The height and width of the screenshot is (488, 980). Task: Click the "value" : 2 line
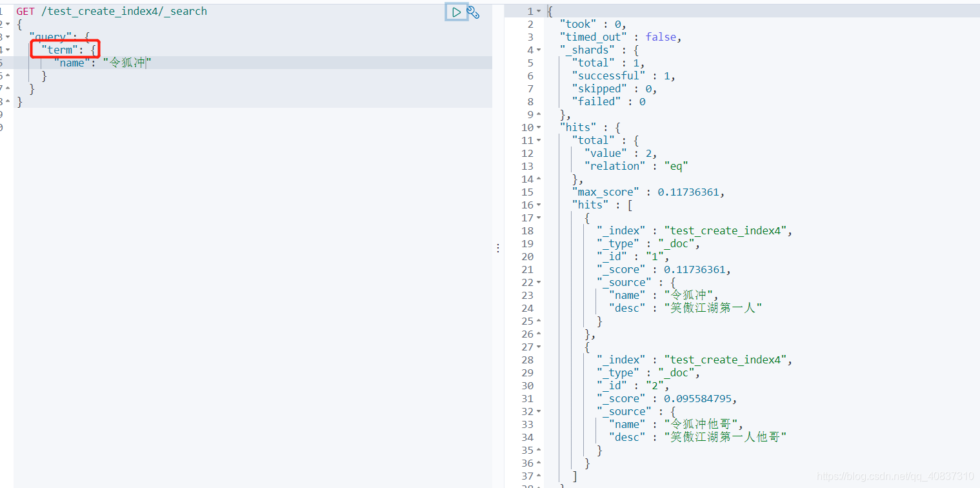[x=621, y=153]
